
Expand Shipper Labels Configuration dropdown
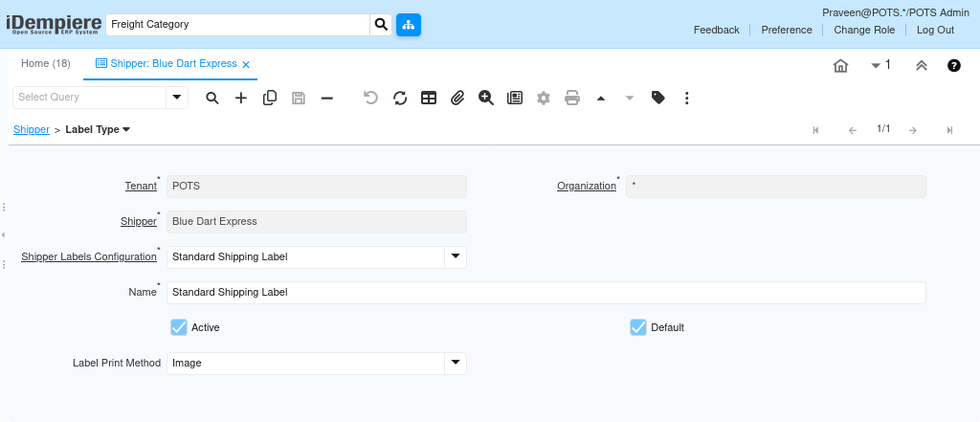pyautogui.click(x=456, y=257)
